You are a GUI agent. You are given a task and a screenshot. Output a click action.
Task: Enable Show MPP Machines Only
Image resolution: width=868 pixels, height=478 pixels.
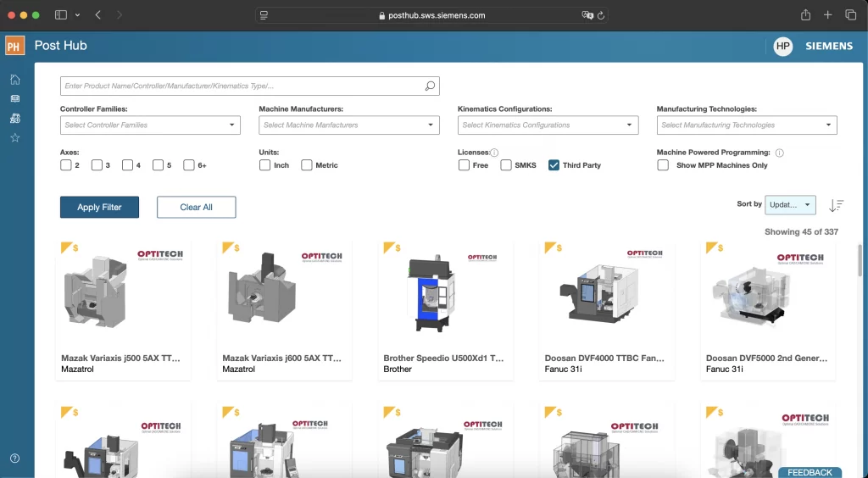[x=663, y=165]
